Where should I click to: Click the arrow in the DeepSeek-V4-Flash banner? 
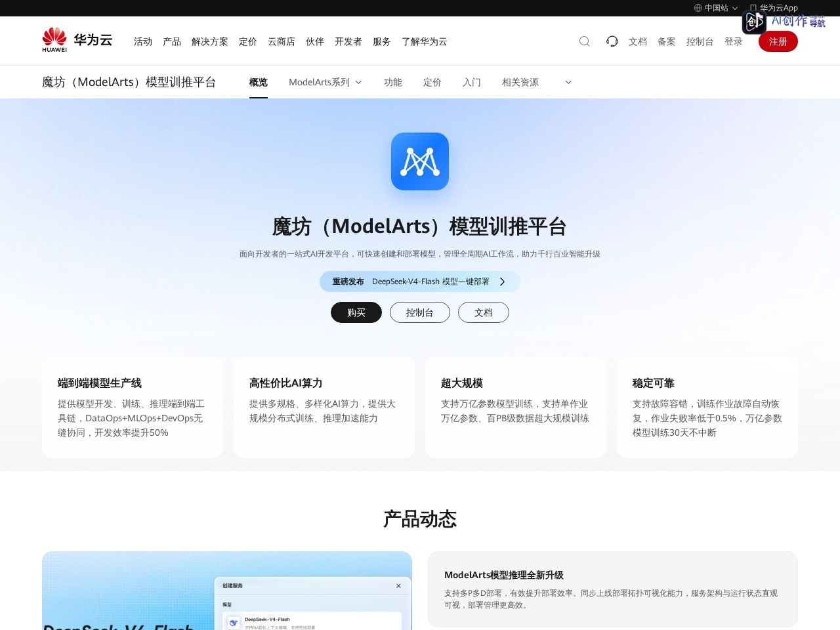tap(503, 282)
